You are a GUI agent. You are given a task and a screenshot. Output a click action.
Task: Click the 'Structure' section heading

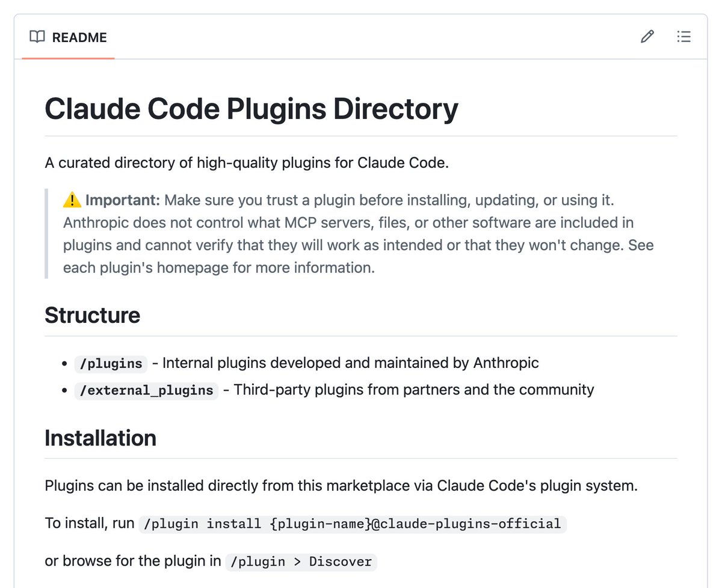click(x=93, y=315)
